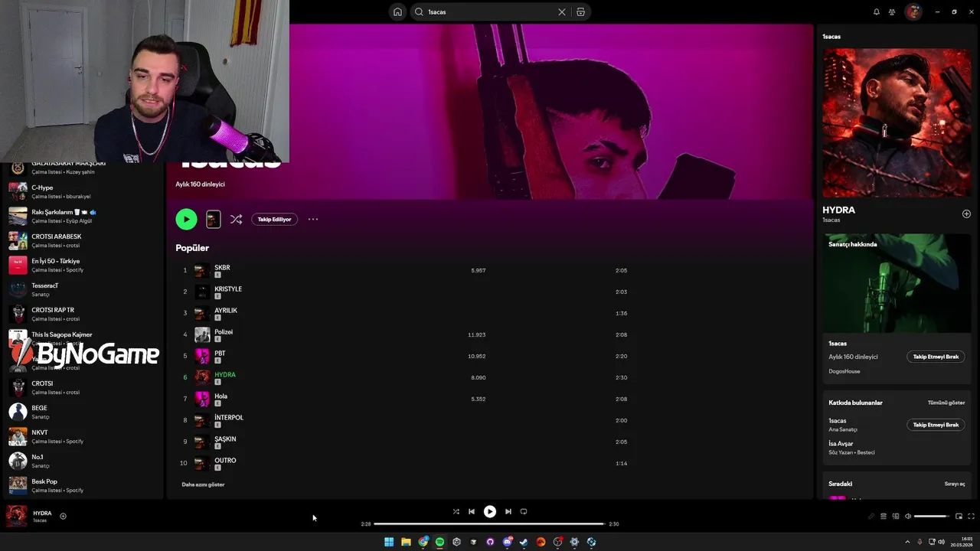
Task: Open the user profile avatar
Action: (x=913, y=11)
